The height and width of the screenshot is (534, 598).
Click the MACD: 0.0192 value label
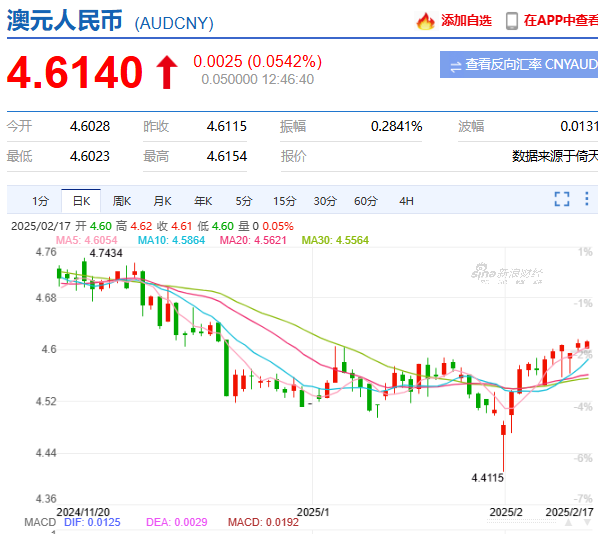tap(263, 522)
